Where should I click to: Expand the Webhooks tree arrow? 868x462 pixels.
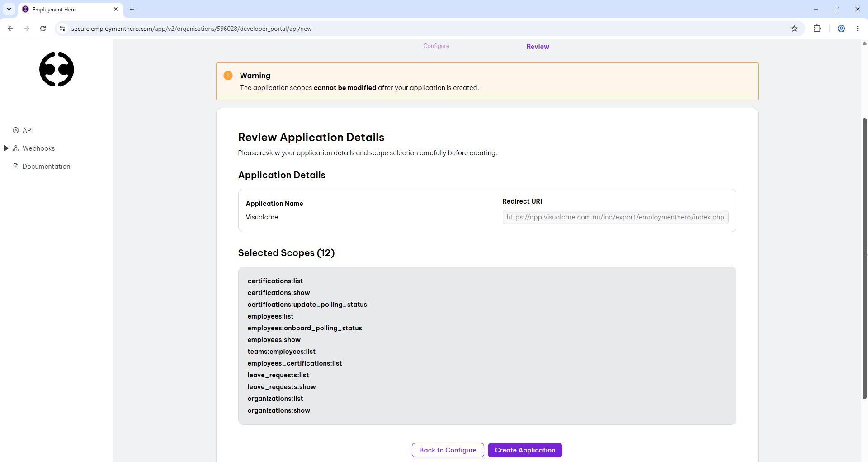coord(6,148)
